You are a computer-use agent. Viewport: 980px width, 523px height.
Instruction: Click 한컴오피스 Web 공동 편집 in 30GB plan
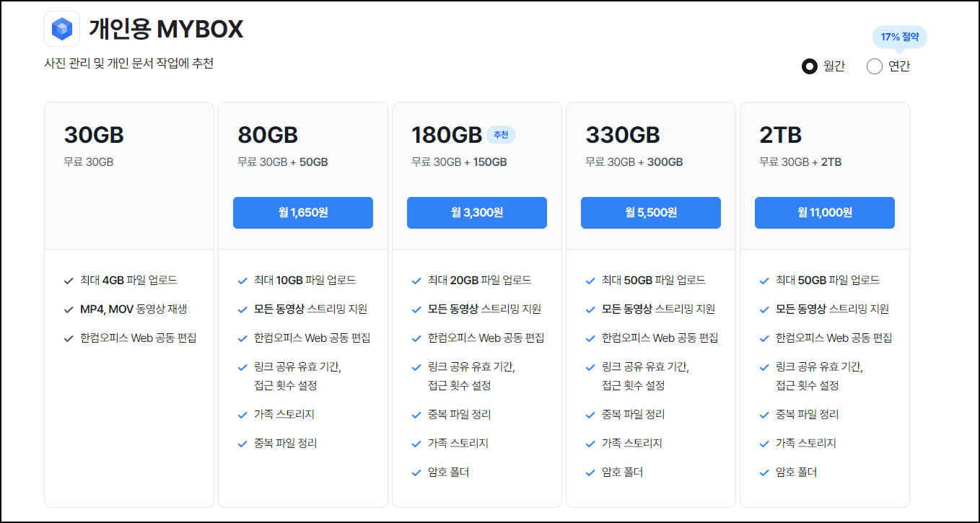139,338
